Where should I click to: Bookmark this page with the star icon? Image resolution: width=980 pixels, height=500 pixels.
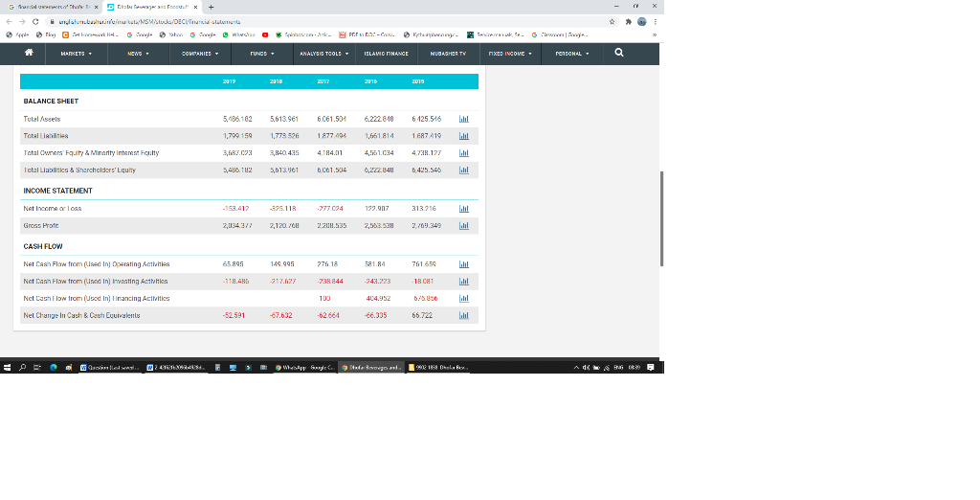(612, 21)
